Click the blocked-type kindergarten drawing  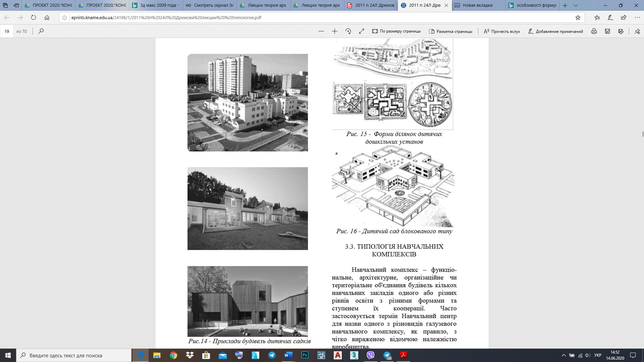click(x=393, y=187)
